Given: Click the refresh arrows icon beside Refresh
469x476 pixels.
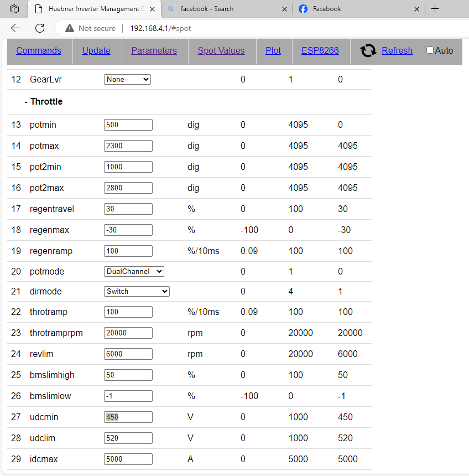Looking at the screenshot, I should 368,51.
